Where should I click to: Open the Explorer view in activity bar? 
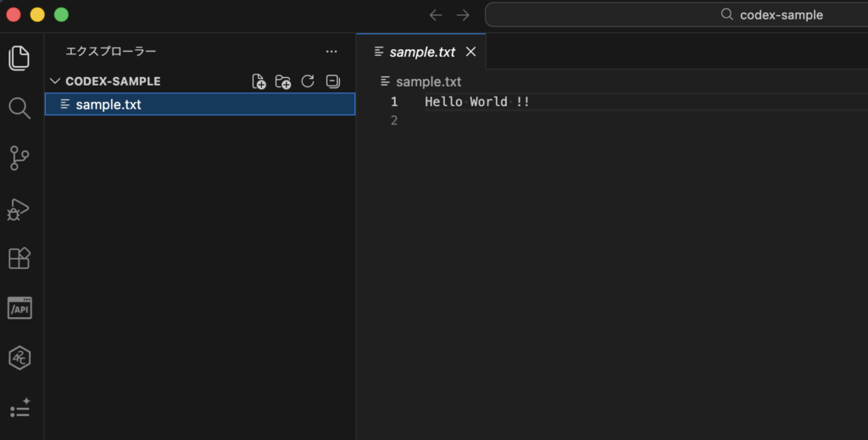pos(19,58)
